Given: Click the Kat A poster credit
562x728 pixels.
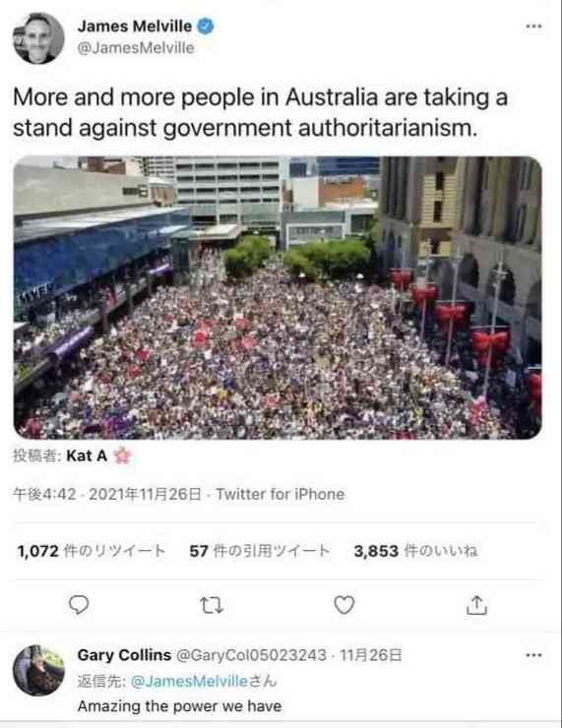Looking at the screenshot, I should 87,455.
